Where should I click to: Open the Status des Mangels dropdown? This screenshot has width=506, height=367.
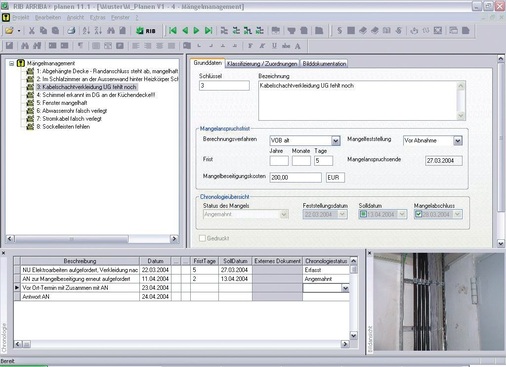coord(284,214)
